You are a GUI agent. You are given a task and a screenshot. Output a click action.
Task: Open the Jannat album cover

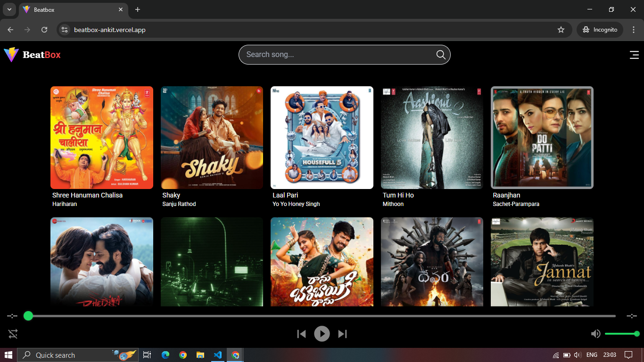pyautogui.click(x=542, y=262)
